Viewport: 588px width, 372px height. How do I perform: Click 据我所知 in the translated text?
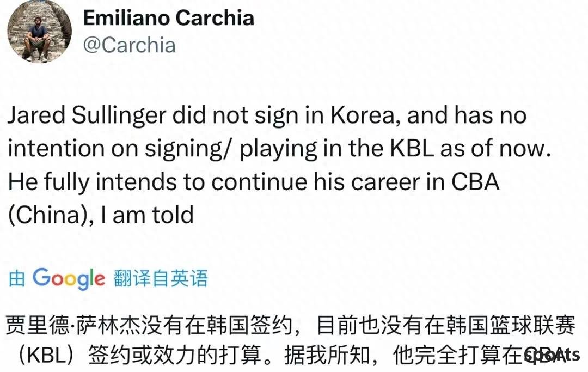[x=327, y=355]
